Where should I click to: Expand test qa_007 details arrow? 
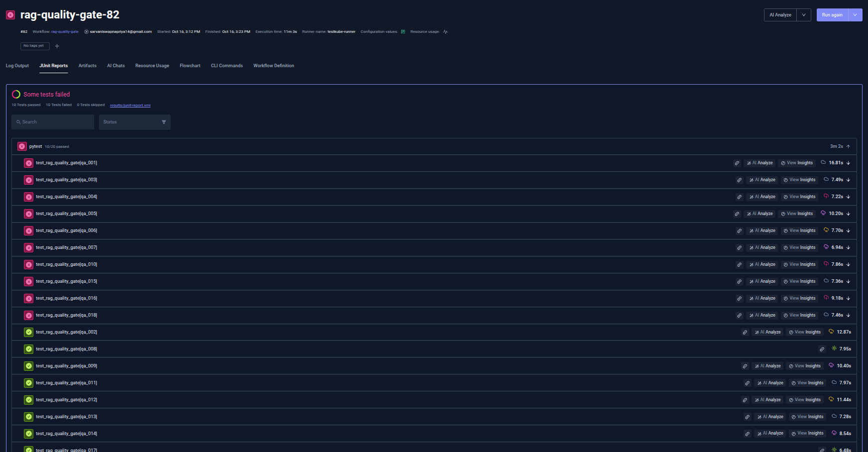848,247
